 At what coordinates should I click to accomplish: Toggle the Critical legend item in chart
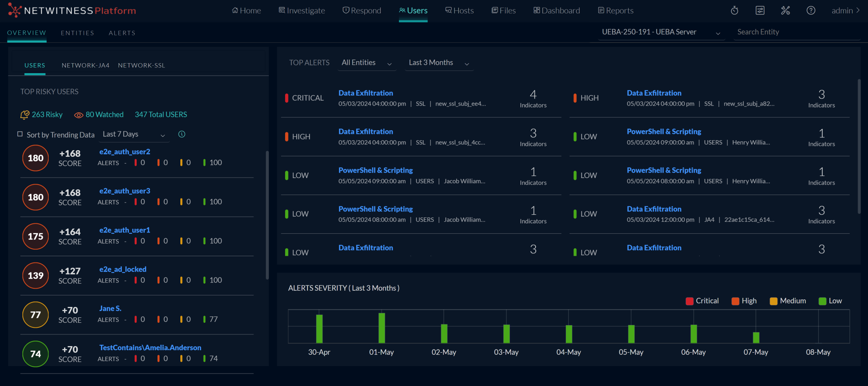point(702,301)
